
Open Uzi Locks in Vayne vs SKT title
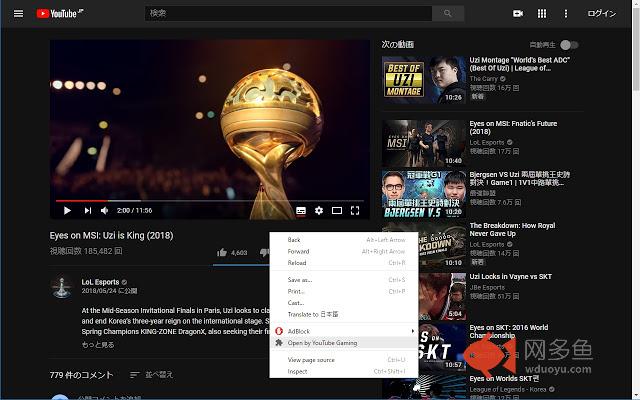point(510,276)
